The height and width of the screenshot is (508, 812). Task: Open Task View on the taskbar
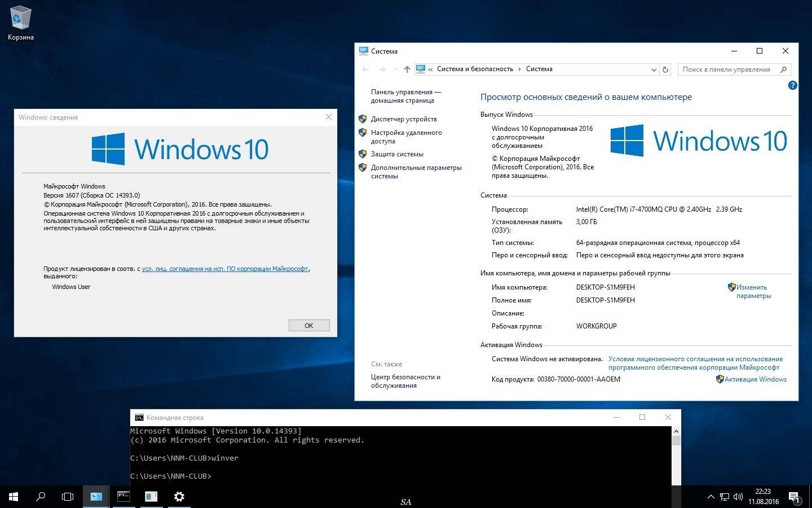(x=68, y=497)
